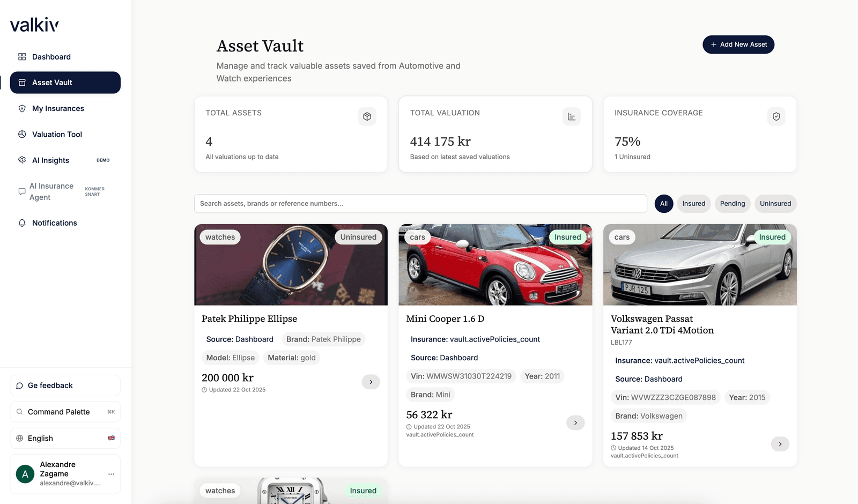Click the asset search input field
This screenshot has width=858, height=504.
tap(420, 204)
